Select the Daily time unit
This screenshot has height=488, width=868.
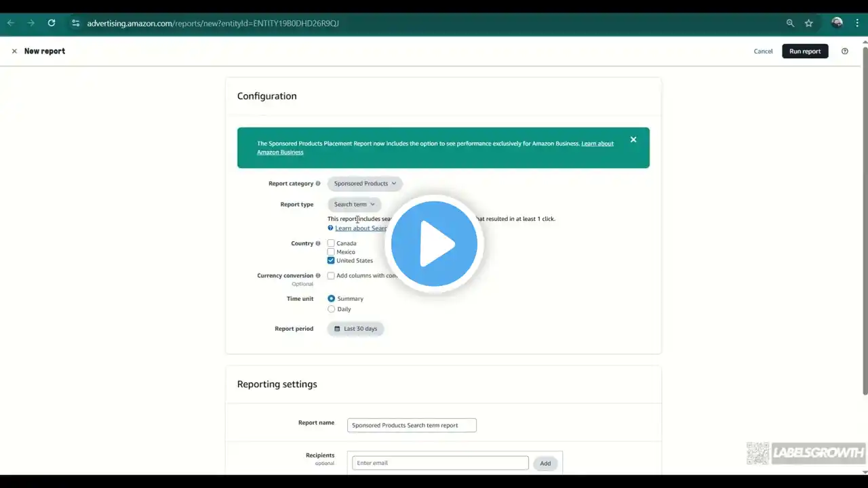point(332,309)
